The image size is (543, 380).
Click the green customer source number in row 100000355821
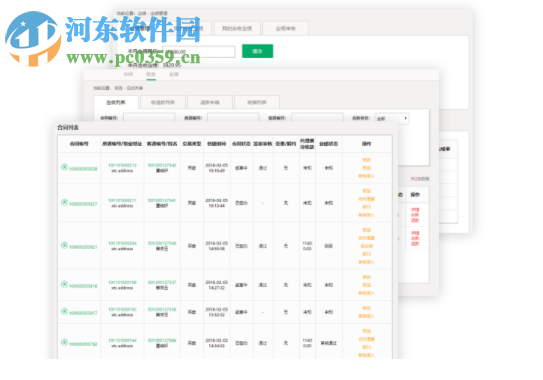(162, 243)
